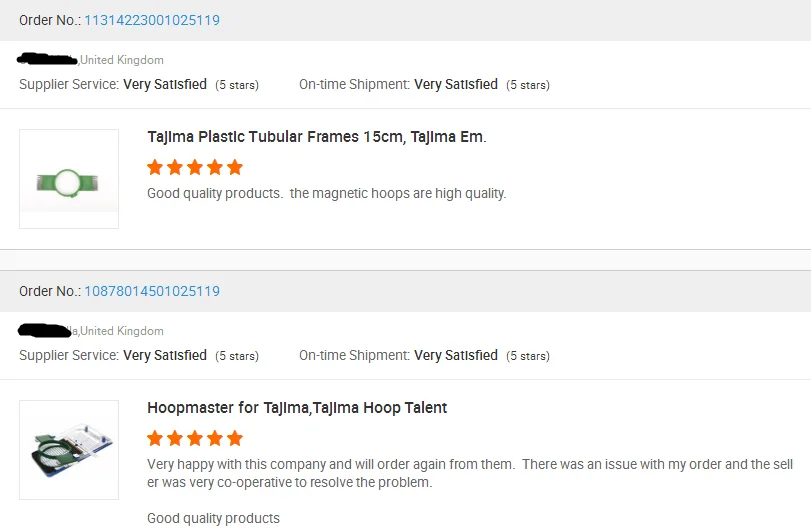Click the magnetic hoops review text
The height and width of the screenshot is (528, 811).
(x=327, y=193)
